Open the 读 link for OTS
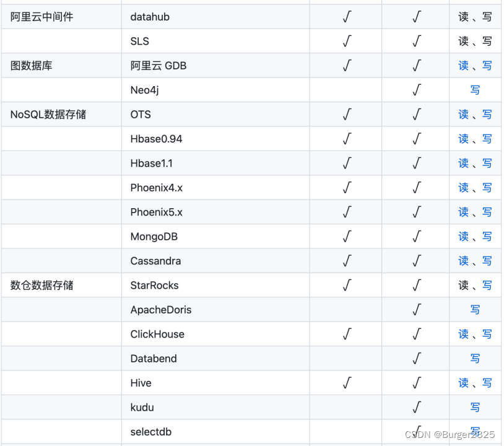The image size is (504, 446). pos(463,115)
